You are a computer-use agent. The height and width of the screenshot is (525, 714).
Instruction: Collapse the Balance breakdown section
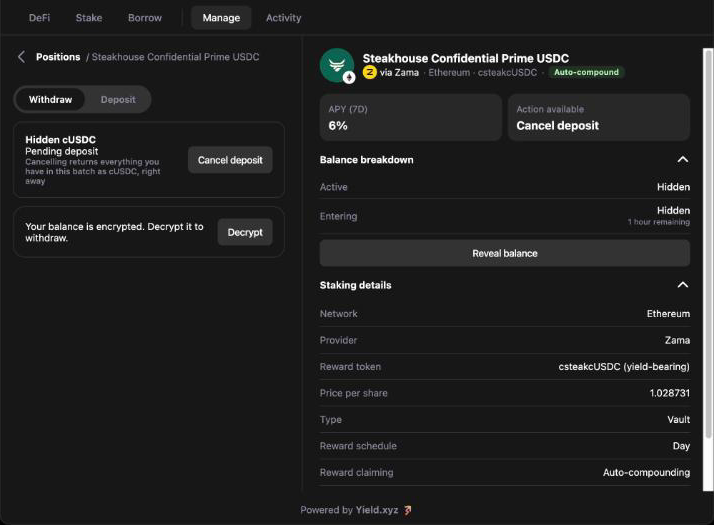[683, 159]
